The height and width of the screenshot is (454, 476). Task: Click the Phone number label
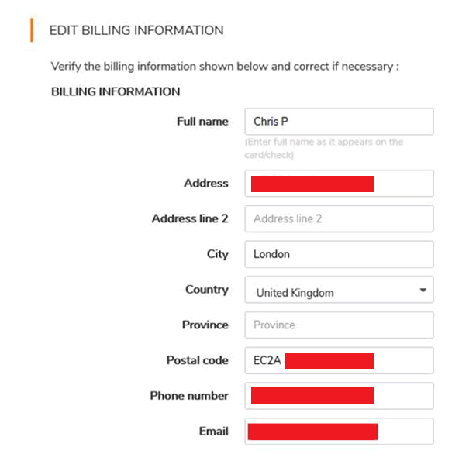tap(189, 396)
